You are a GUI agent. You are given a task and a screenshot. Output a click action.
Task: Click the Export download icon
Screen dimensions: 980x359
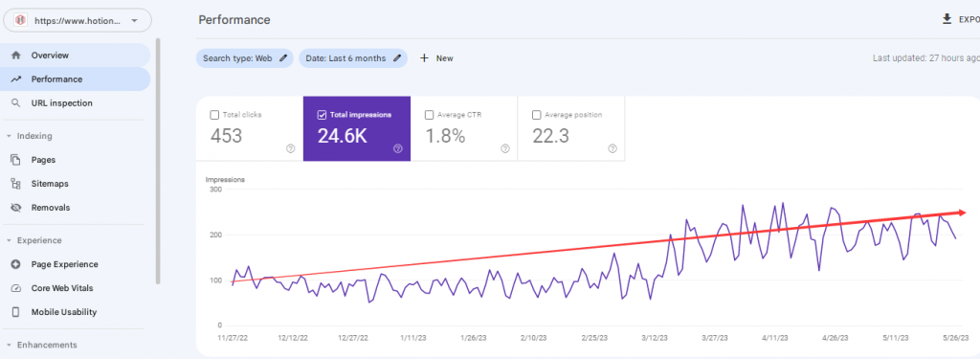pyautogui.click(x=947, y=19)
